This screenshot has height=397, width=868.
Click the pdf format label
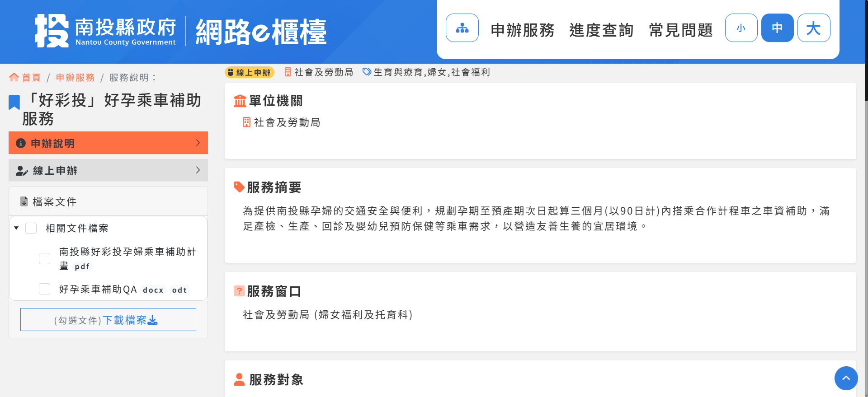(x=82, y=266)
